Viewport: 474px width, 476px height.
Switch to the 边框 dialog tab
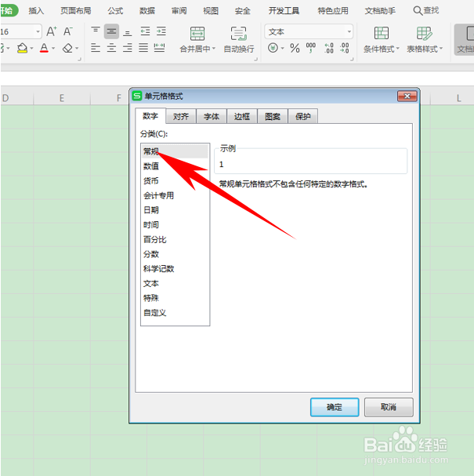point(242,116)
